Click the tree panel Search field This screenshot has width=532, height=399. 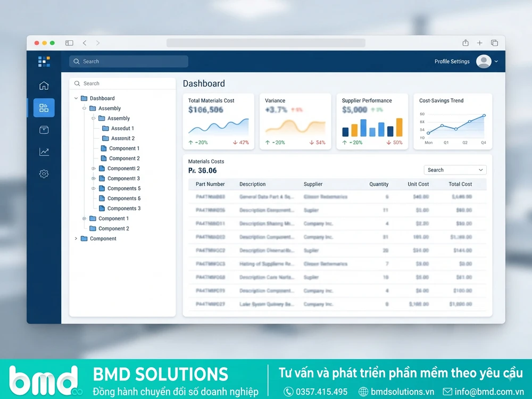[x=122, y=84]
